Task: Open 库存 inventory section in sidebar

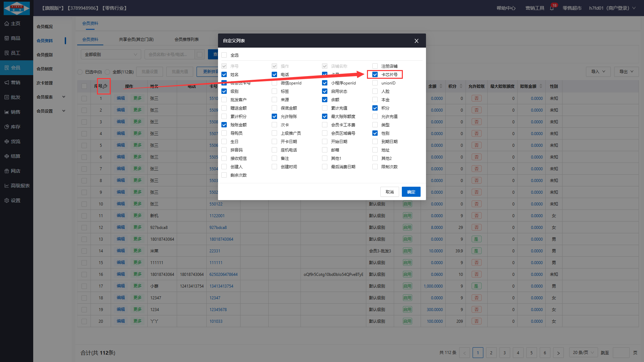Action: pyautogui.click(x=15, y=127)
